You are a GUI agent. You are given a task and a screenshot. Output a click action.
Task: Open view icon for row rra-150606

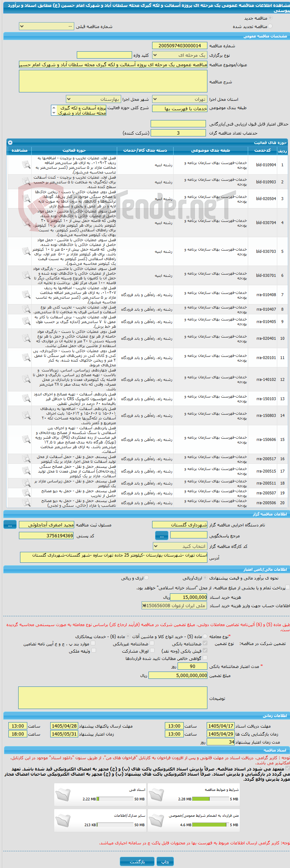point(26,439)
